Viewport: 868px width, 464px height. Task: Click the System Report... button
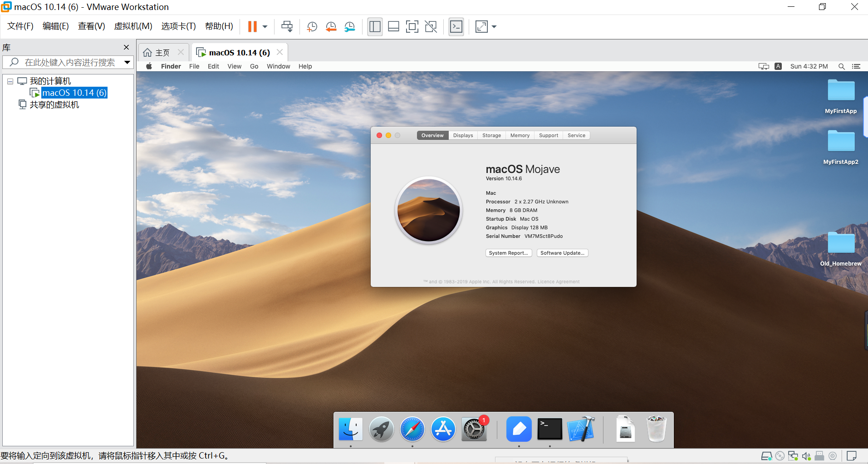[509, 253]
